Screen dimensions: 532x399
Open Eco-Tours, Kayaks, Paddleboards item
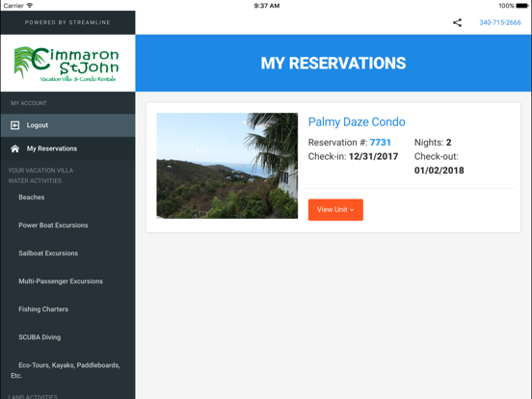(66, 370)
